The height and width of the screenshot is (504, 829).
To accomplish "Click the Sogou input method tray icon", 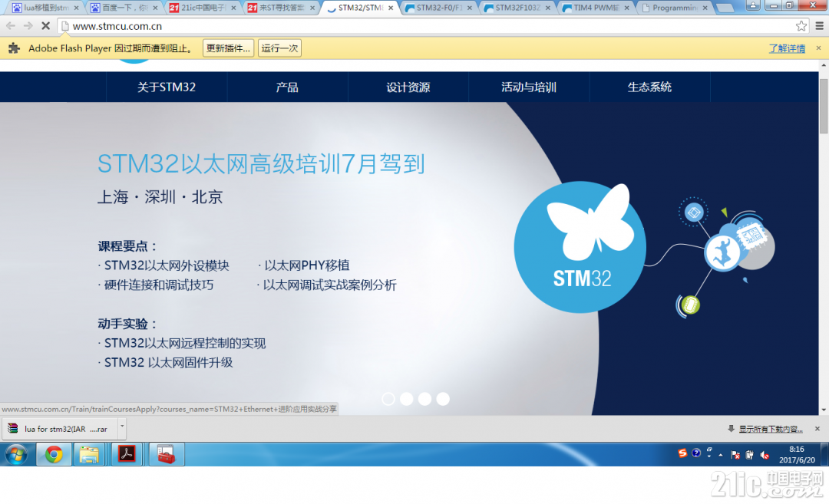I will pos(682,453).
